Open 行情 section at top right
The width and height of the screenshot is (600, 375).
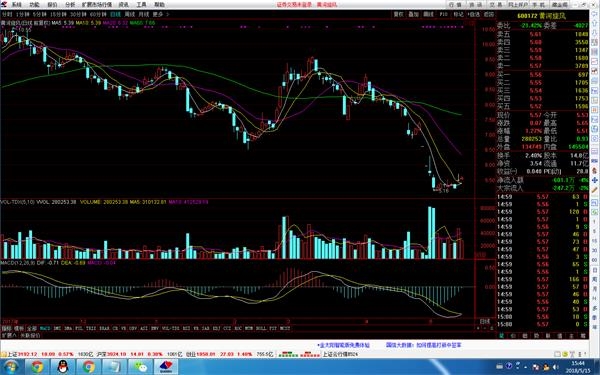455,5
